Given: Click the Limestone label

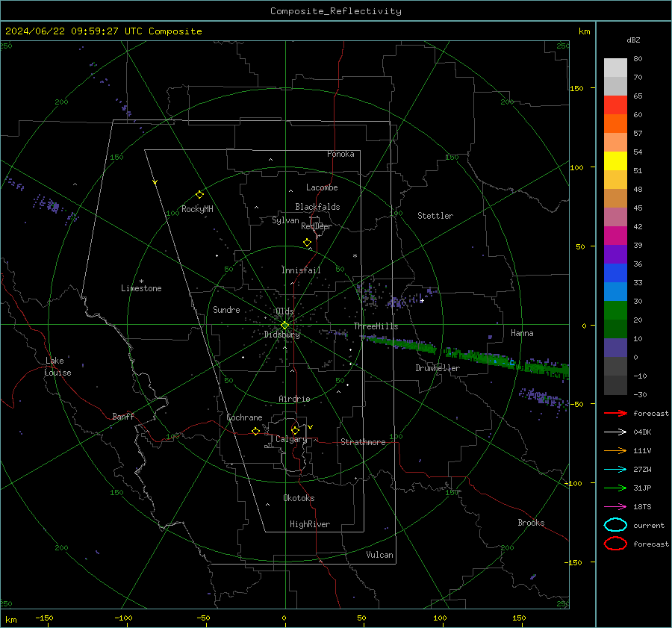Looking at the screenshot, I should coord(141,288).
